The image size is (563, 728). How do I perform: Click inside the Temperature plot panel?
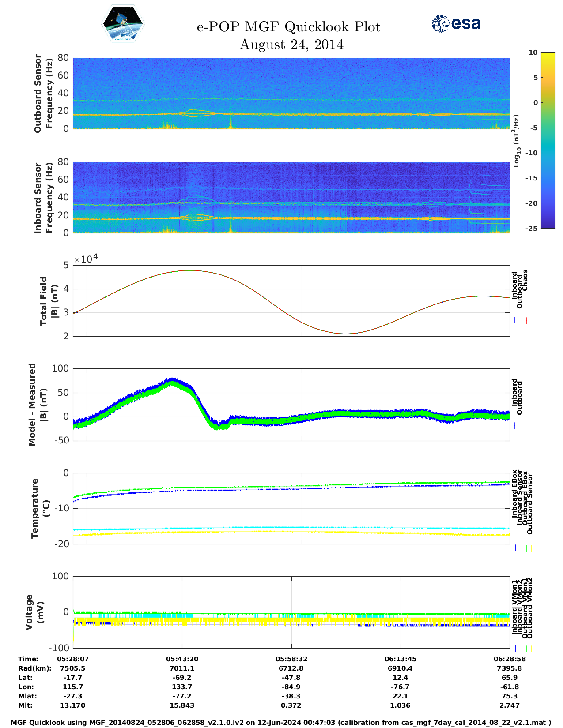click(291, 508)
